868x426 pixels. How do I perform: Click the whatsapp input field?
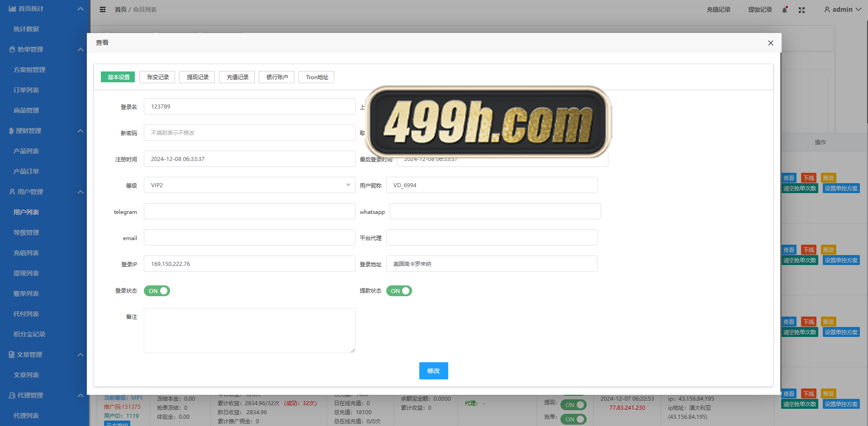[495, 211]
